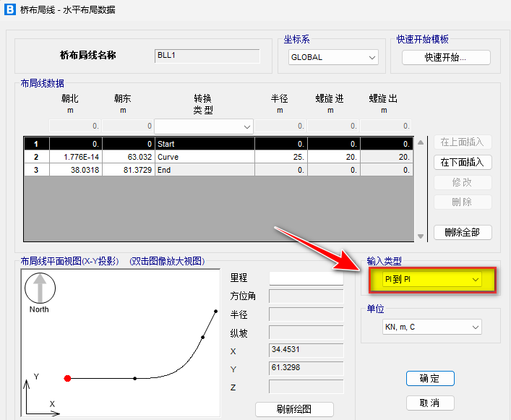The image size is (511, 420).
Task: Click the X-Y axis indicator icon
Action: coord(38,394)
